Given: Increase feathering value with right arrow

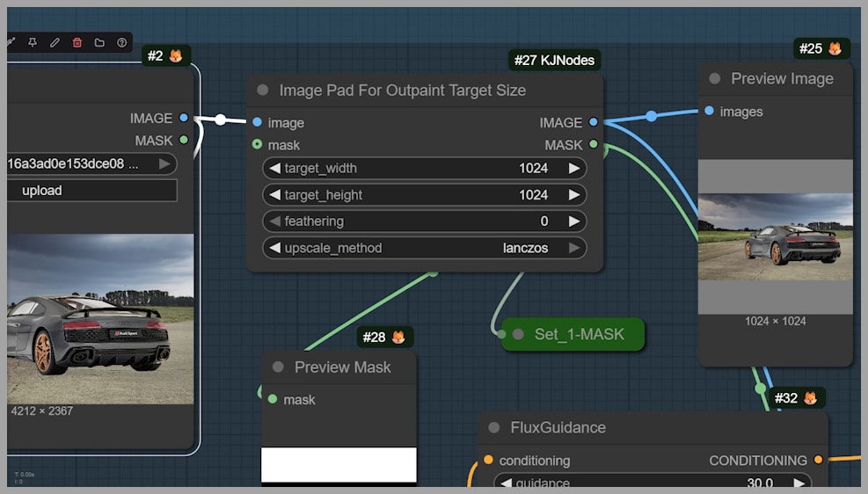Looking at the screenshot, I should coord(574,222).
